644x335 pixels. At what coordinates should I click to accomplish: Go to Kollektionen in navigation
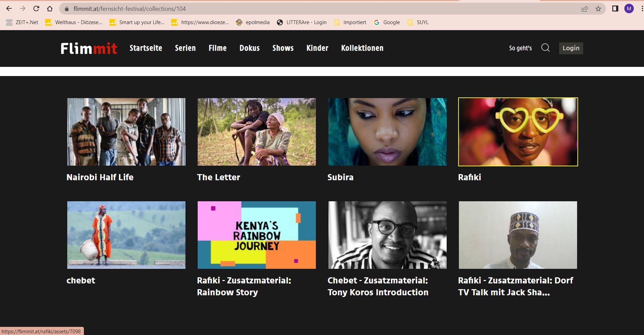point(362,48)
